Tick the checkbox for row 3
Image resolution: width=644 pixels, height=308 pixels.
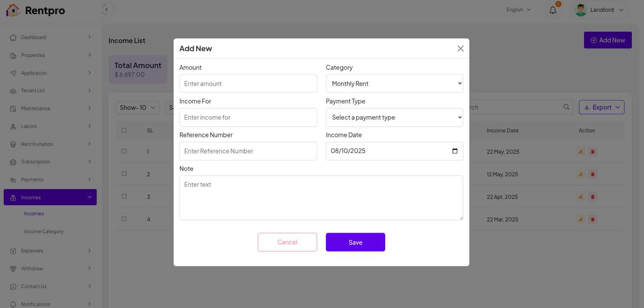coord(124,196)
